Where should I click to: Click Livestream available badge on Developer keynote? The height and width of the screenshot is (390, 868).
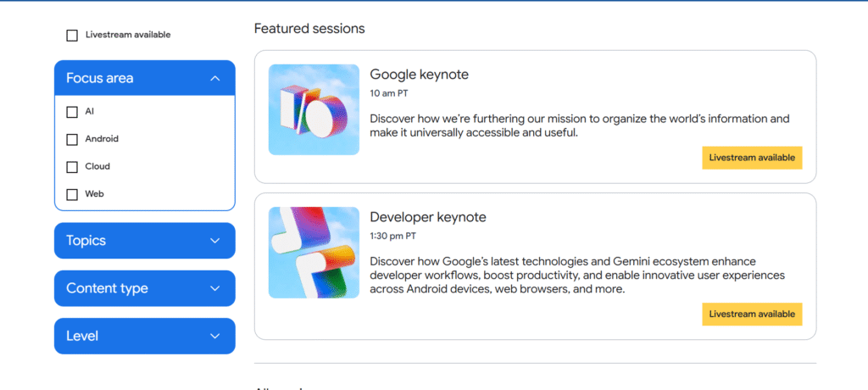(x=752, y=314)
